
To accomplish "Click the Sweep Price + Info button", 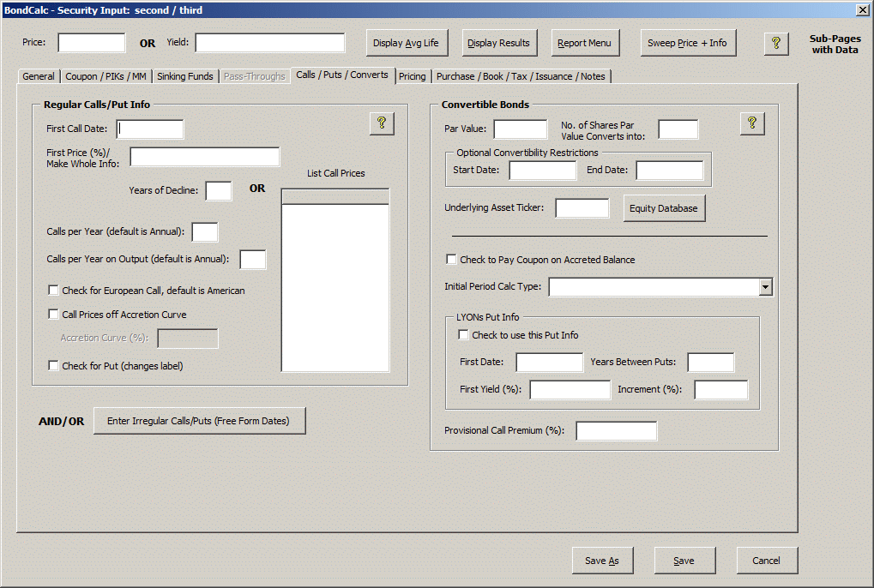I will click(x=688, y=43).
